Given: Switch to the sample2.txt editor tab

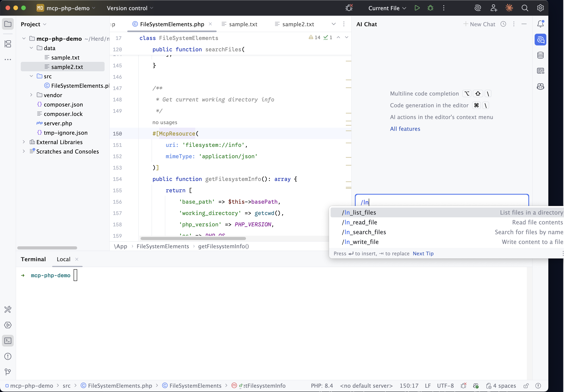Looking at the screenshot, I should click(x=295, y=24).
